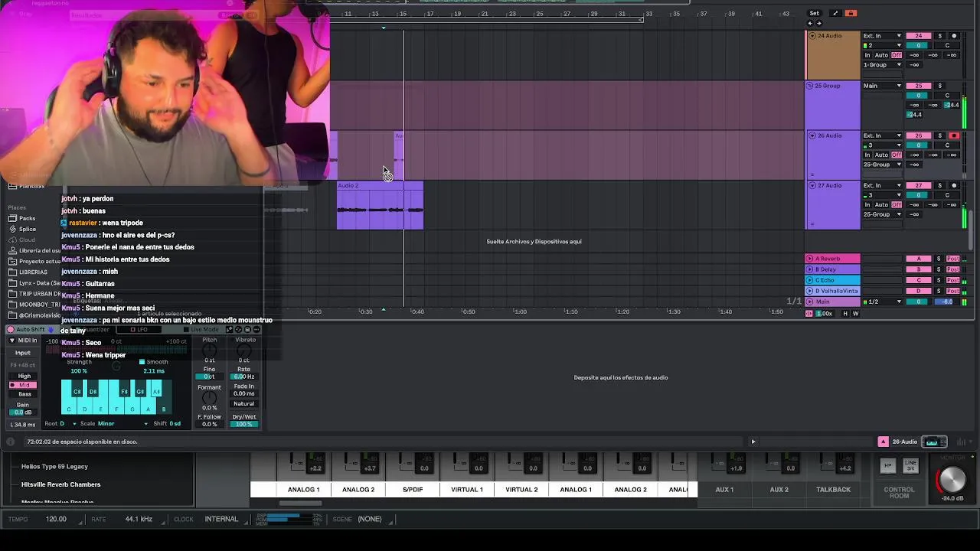Toggle track activator 27
Screen dimensions: 980x551
[919, 185]
